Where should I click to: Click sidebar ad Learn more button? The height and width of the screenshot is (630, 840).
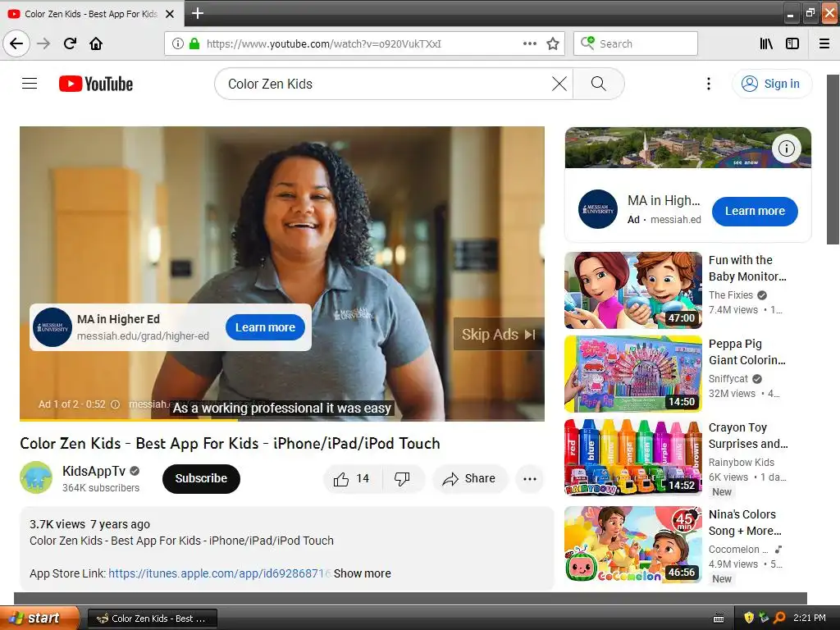(x=755, y=211)
